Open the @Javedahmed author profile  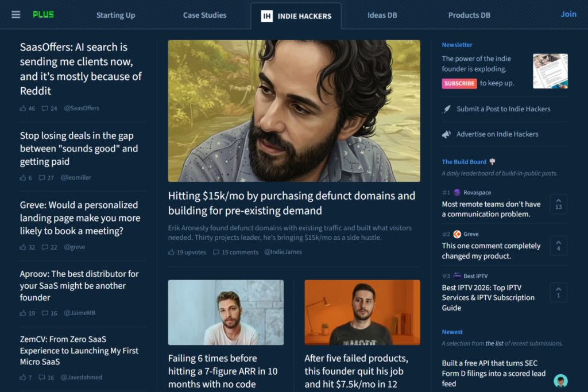click(x=81, y=378)
